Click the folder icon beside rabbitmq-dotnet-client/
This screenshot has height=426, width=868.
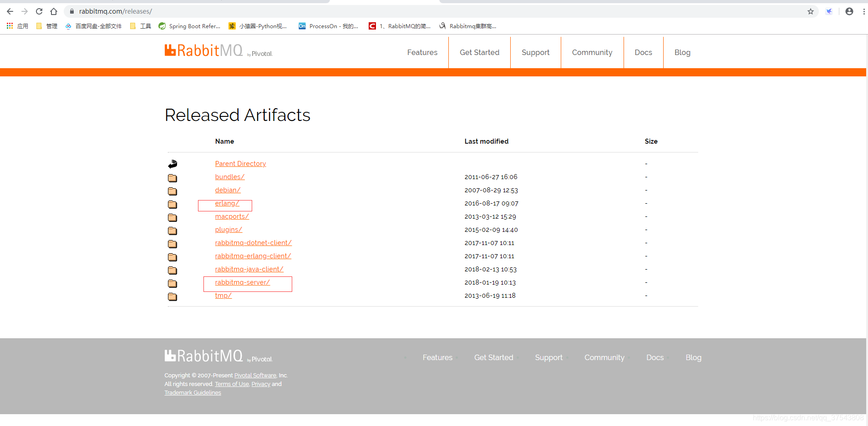coord(173,244)
